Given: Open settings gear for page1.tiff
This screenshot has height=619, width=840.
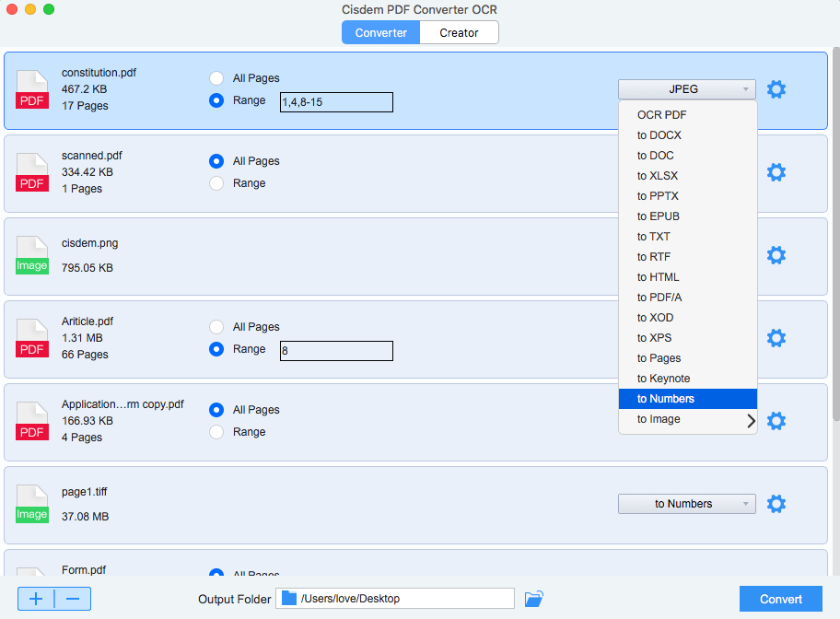Looking at the screenshot, I should point(776,504).
